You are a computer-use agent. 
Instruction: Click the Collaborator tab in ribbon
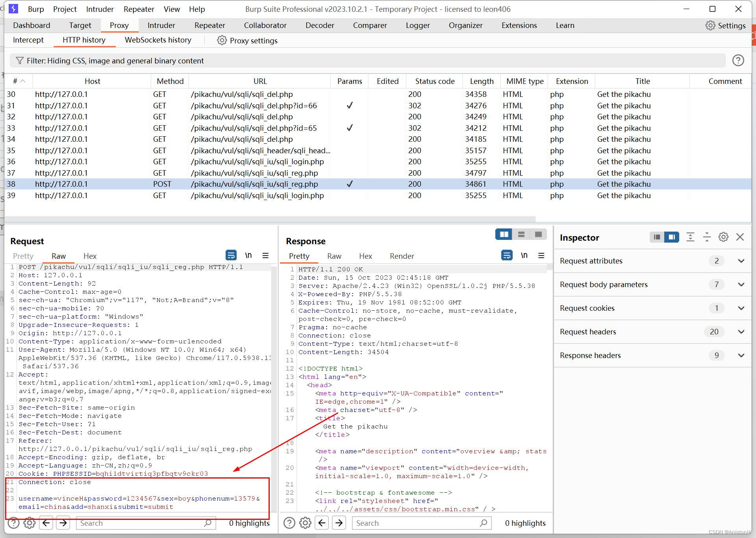click(264, 25)
